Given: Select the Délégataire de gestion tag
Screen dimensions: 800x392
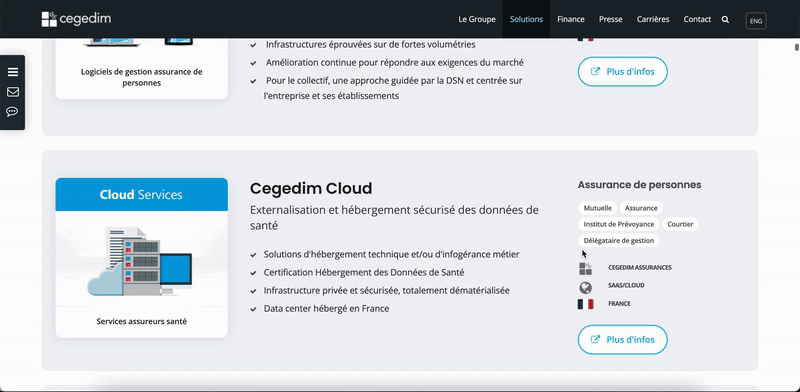Looking at the screenshot, I should point(619,240).
